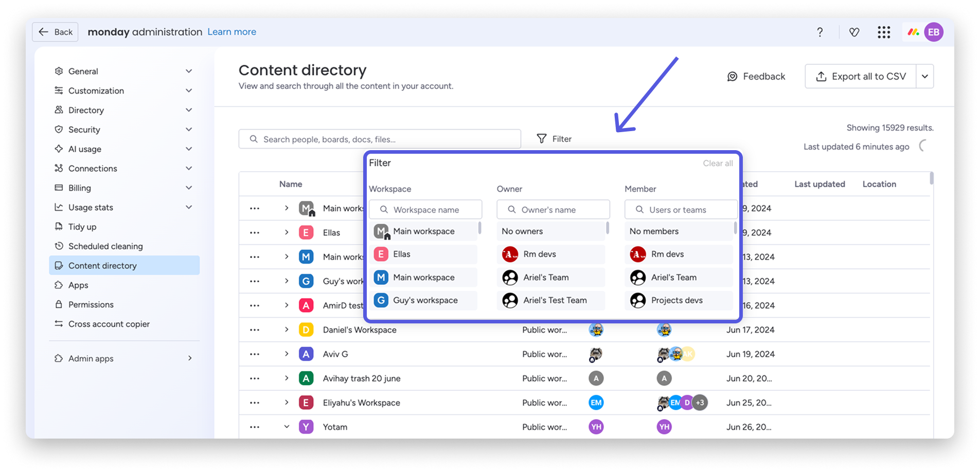
Task: Click the EB profile avatar
Action: pyautogui.click(x=934, y=32)
